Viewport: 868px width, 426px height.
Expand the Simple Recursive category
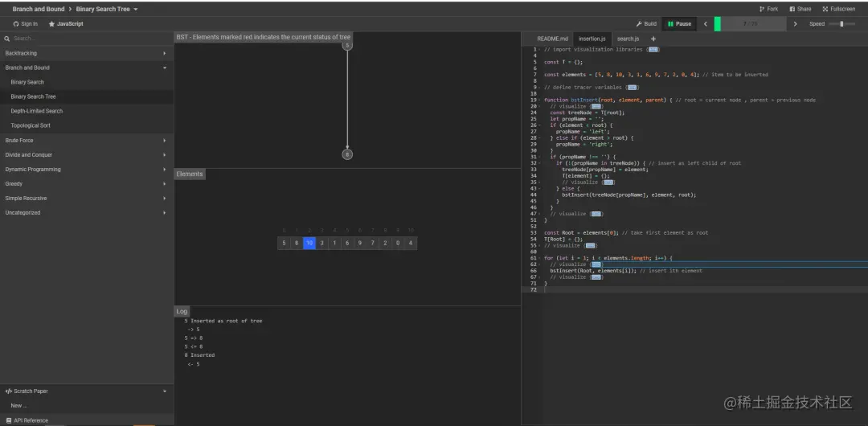pos(86,198)
